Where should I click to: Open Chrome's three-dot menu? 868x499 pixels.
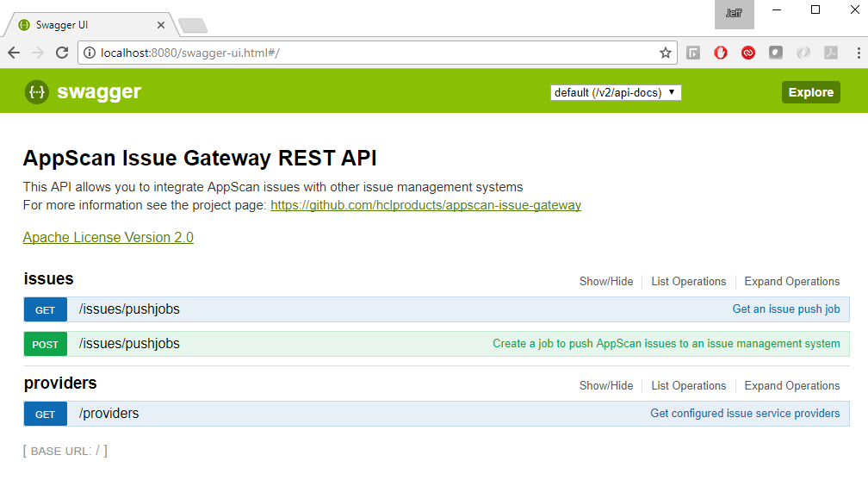tap(859, 53)
